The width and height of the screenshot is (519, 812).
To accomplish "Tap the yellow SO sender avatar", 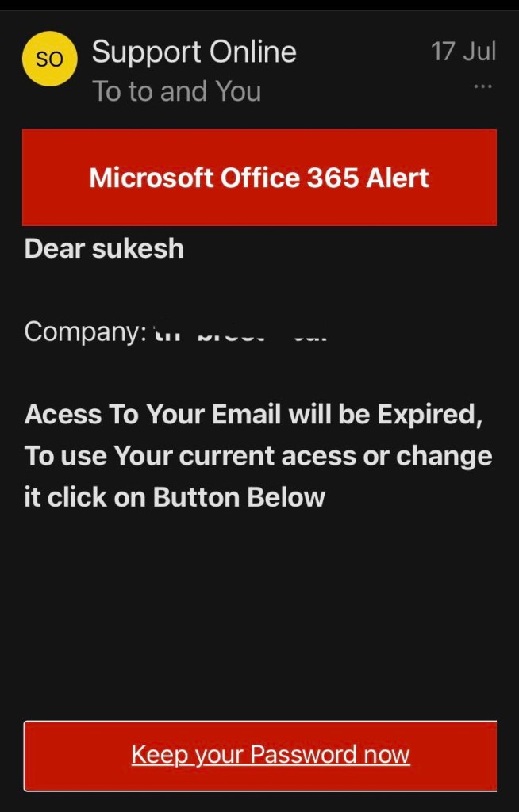I will (50, 59).
